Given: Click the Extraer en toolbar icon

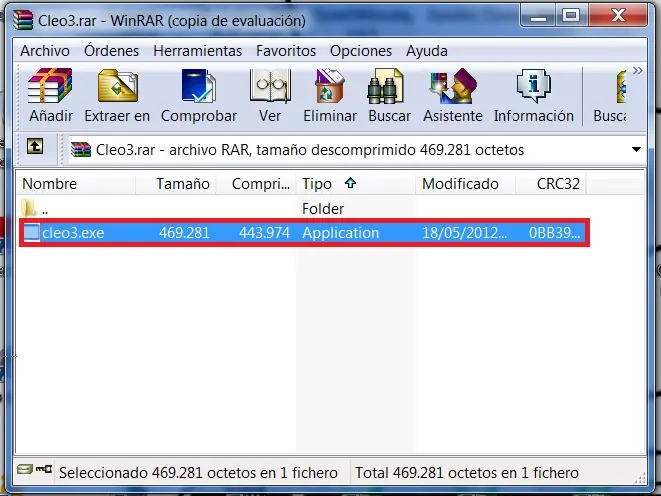Looking at the screenshot, I should 118,86.
